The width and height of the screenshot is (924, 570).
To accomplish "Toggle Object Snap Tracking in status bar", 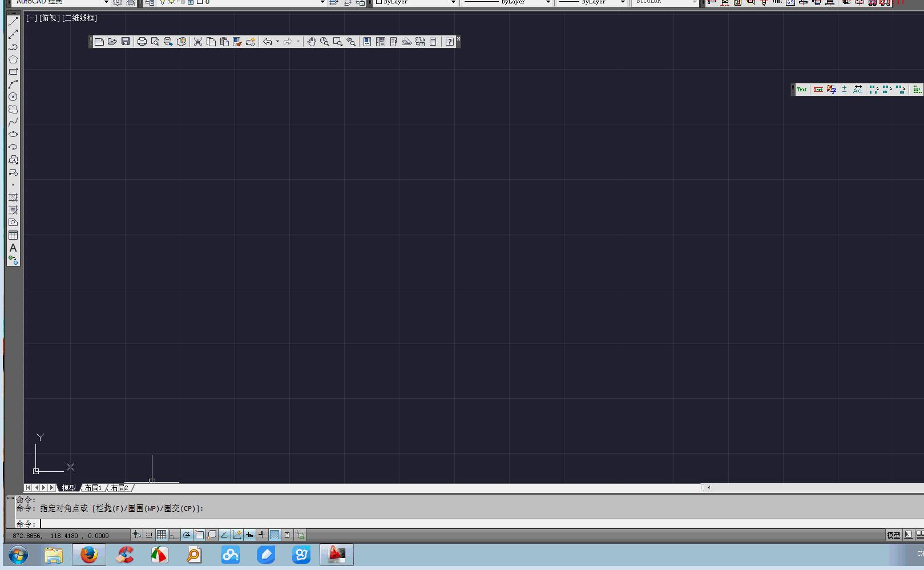I will pos(224,535).
